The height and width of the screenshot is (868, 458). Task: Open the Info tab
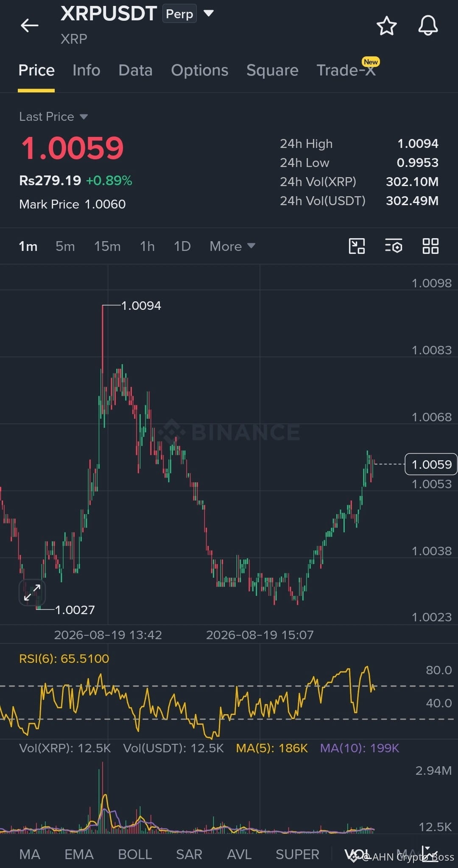(x=87, y=70)
